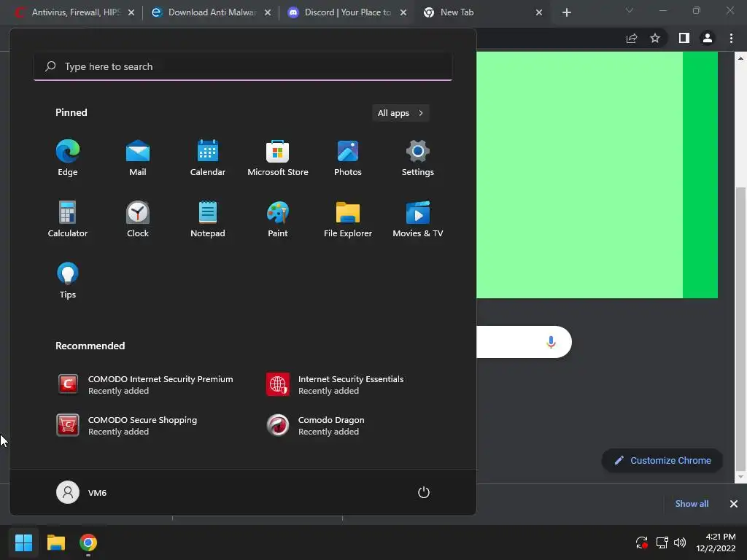The image size is (747, 560).
Task: Open the Tips app
Action: pos(68,281)
